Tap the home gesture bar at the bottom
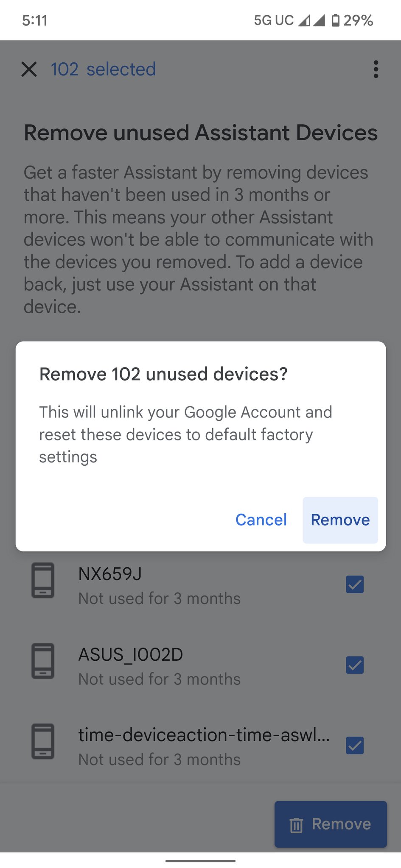Image resolution: width=401 pixels, height=868 pixels. click(200, 861)
